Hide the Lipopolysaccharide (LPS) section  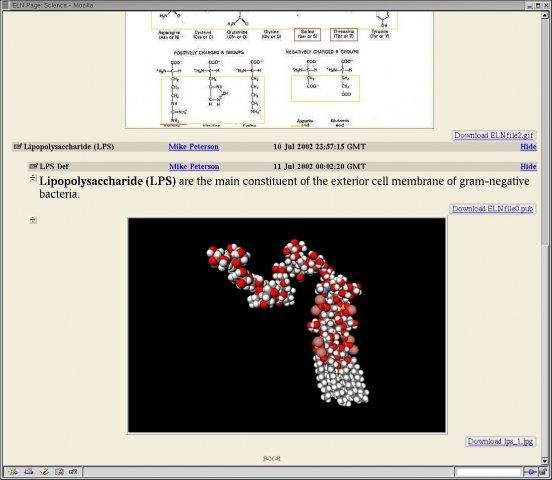pyautogui.click(x=528, y=147)
